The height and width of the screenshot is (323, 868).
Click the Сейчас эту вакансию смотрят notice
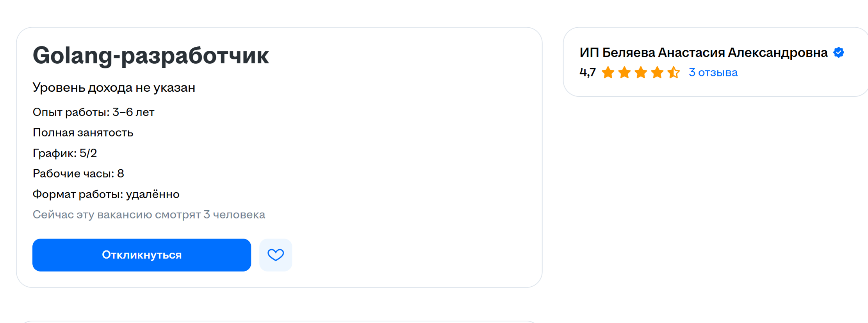[x=149, y=215]
